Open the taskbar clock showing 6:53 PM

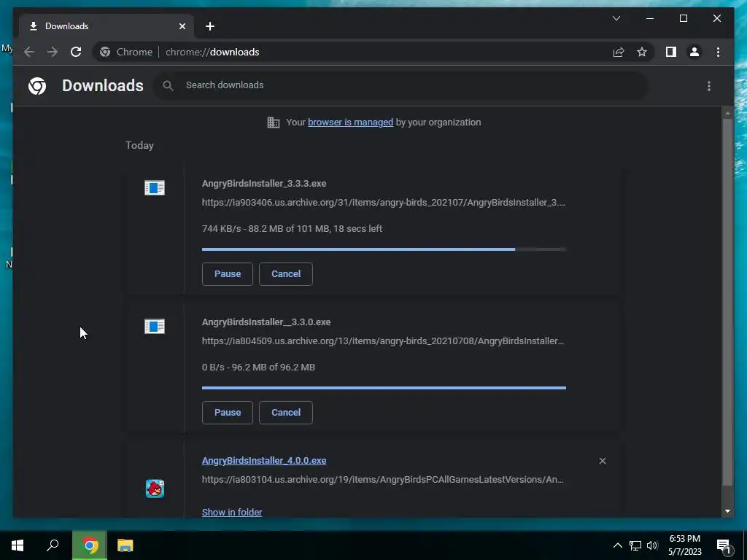coord(684,545)
